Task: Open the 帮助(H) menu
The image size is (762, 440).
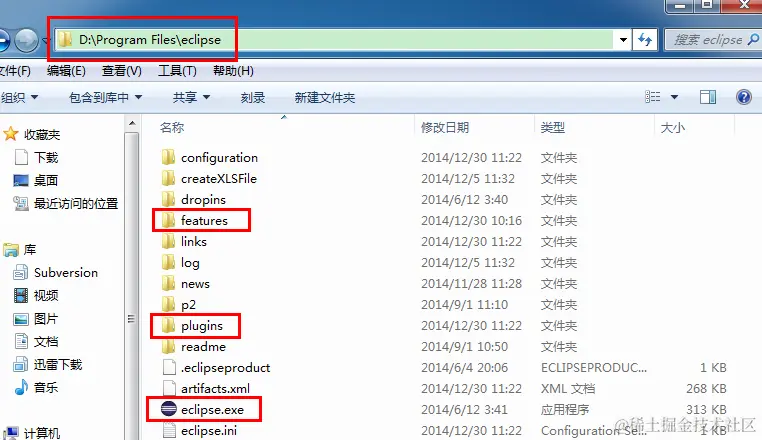Action: pos(233,71)
